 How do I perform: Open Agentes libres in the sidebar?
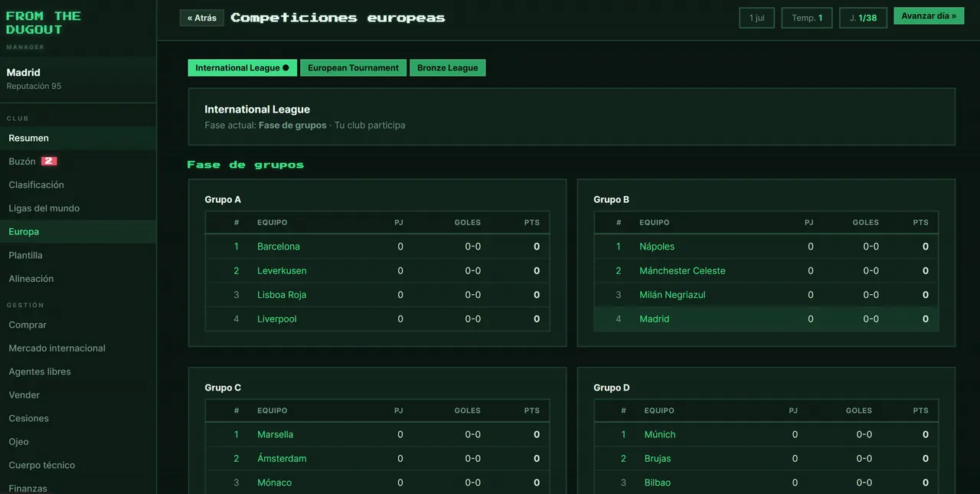78,371
